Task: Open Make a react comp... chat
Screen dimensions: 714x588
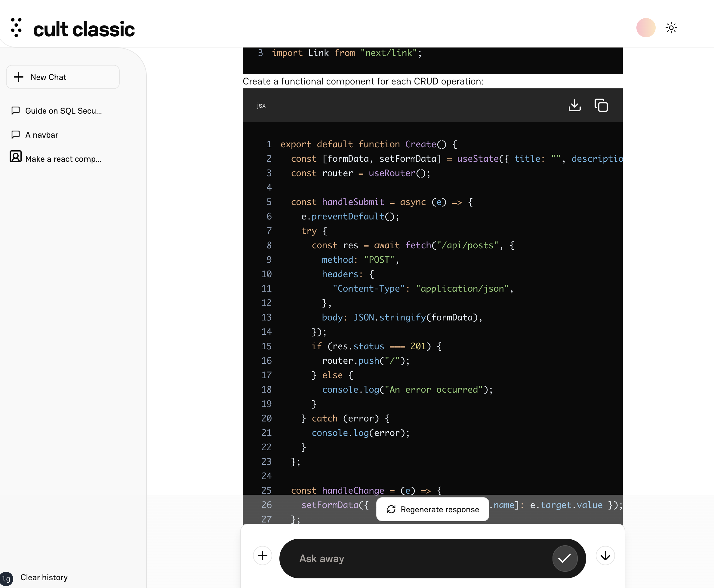Action: click(63, 159)
